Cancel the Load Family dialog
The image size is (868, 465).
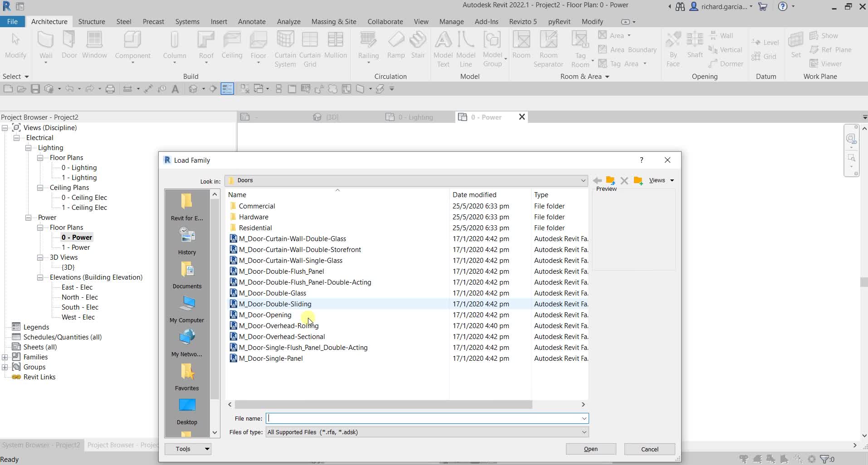[x=649, y=449]
